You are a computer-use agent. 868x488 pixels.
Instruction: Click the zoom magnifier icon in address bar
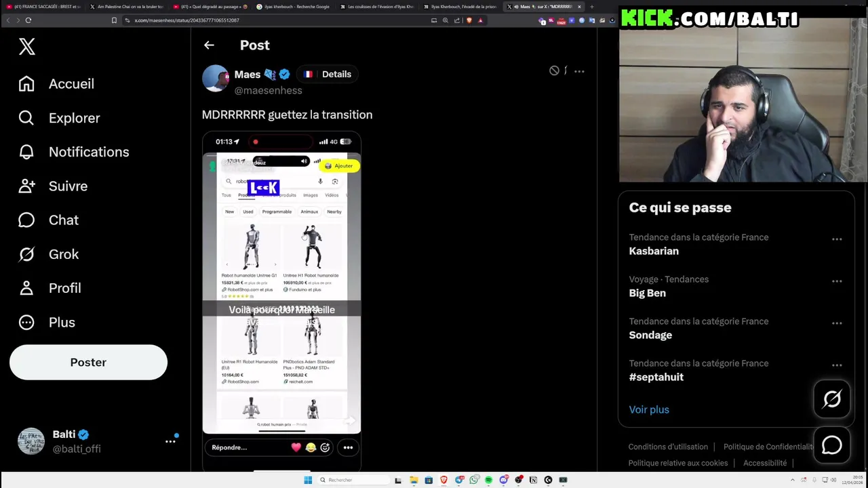(446, 20)
